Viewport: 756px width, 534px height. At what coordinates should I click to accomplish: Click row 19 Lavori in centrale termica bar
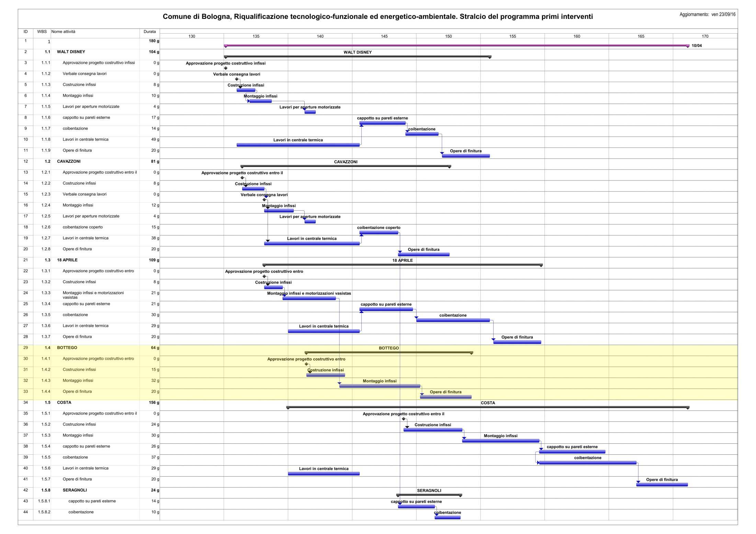(x=312, y=244)
